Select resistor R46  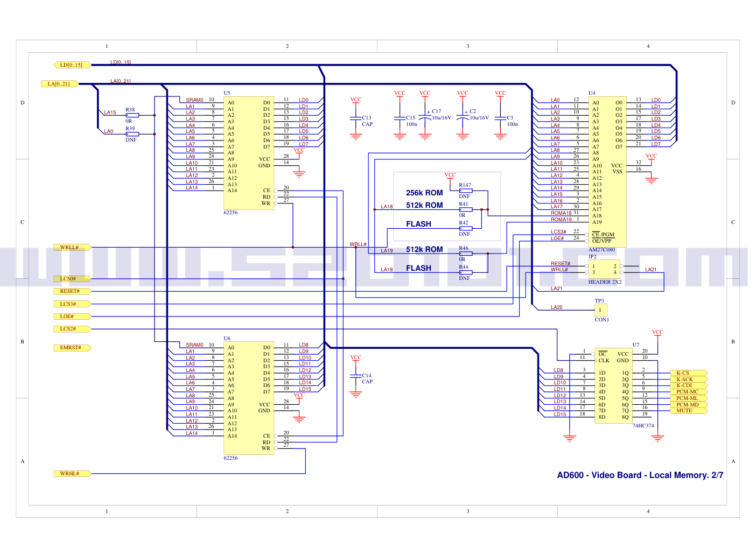coord(466,254)
